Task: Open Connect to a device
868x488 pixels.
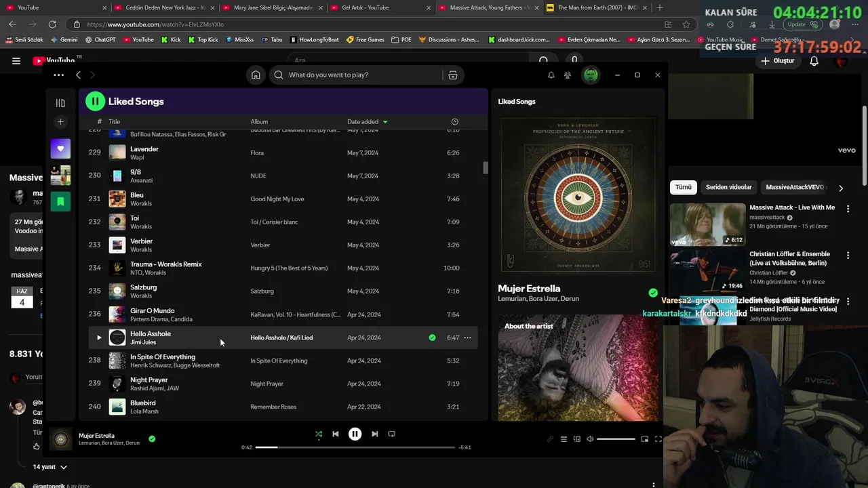Action: pyautogui.click(x=577, y=439)
